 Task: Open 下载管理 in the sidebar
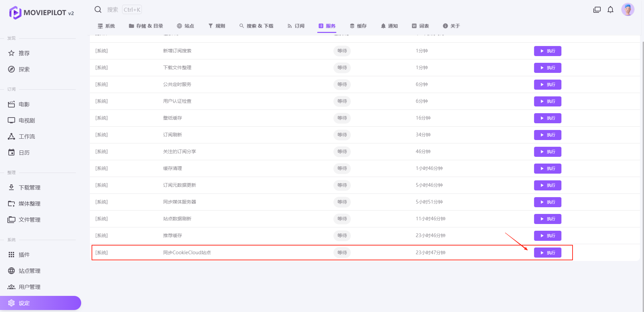(30, 187)
